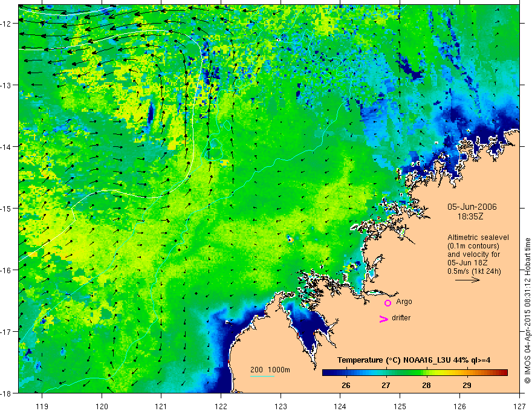
Task: Click the '(0.1m contours)' caption line
Action: (x=473, y=246)
